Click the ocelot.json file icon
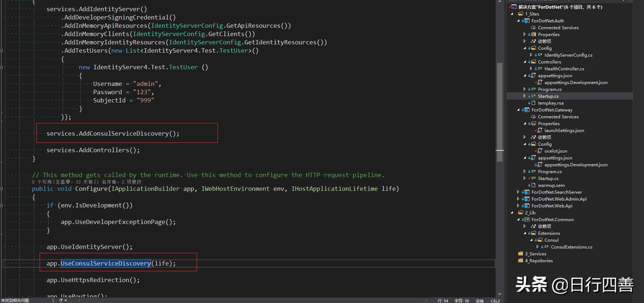This screenshot has height=303, width=644. [540, 151]
